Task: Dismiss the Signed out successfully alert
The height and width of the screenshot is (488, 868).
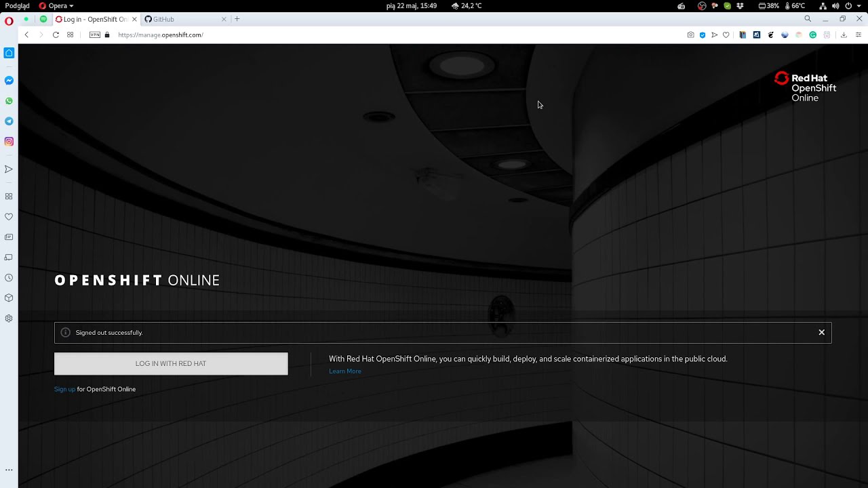Action: [x=821, y=332]
